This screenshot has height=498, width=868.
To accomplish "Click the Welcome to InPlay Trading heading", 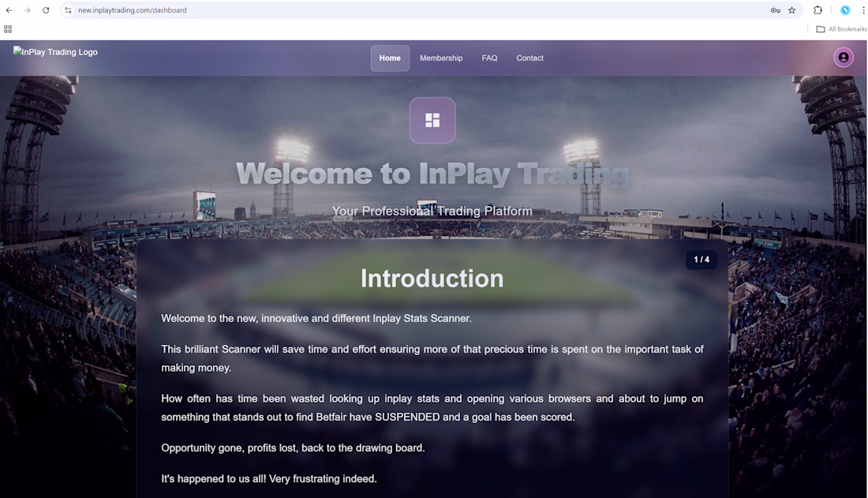I will [432, 174].
